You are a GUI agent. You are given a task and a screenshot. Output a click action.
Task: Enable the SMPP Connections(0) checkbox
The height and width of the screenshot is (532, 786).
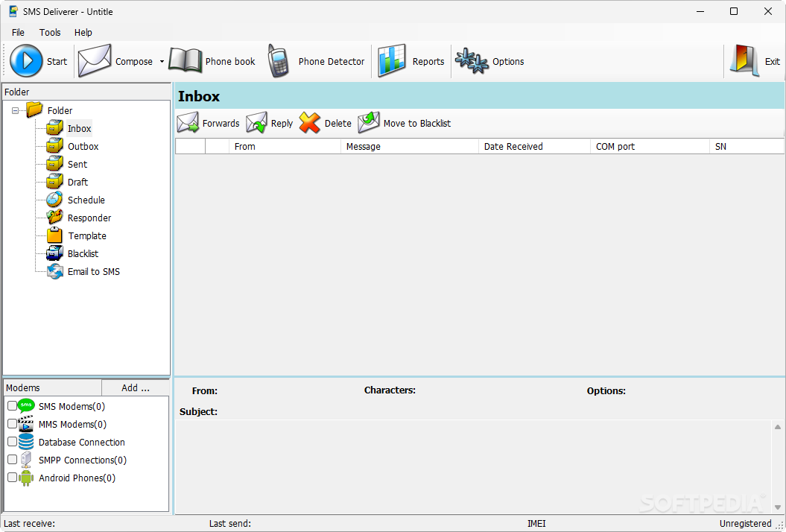12,459
